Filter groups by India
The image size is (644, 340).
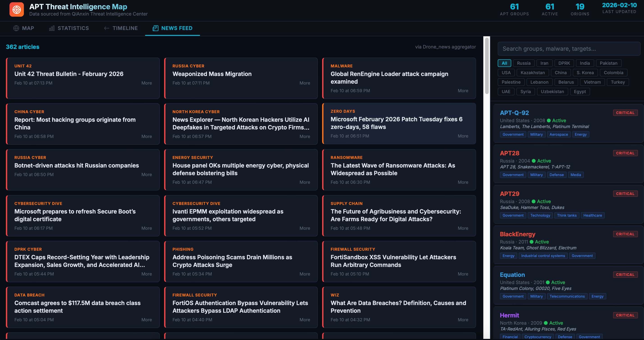pyautogui.click(x=585, y=63)
